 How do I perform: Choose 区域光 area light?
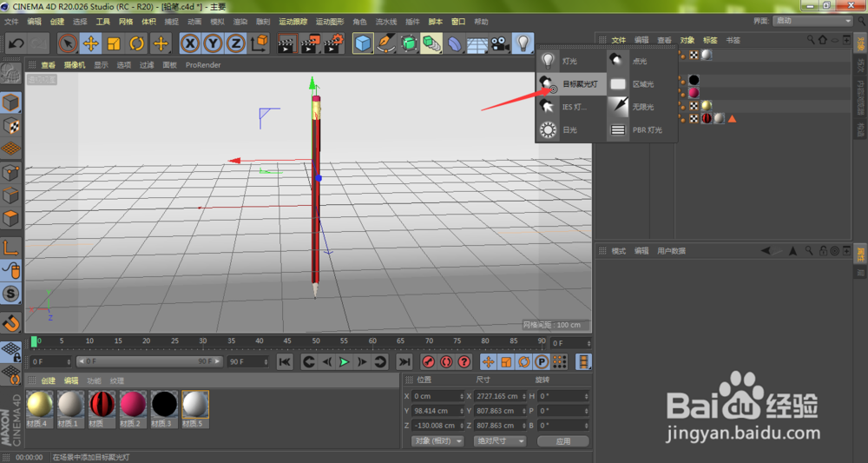(641, 83)
